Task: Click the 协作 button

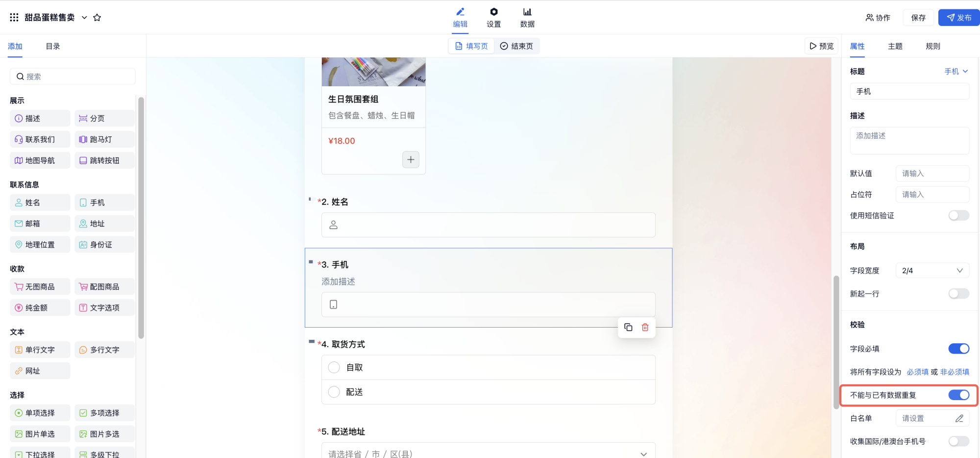Action: tap(878, 18)
